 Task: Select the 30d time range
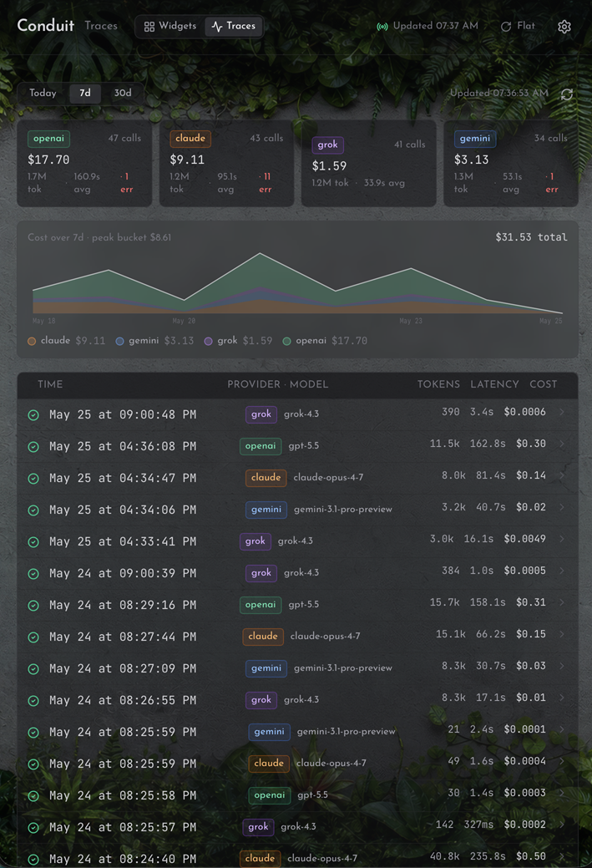[123, 93]
